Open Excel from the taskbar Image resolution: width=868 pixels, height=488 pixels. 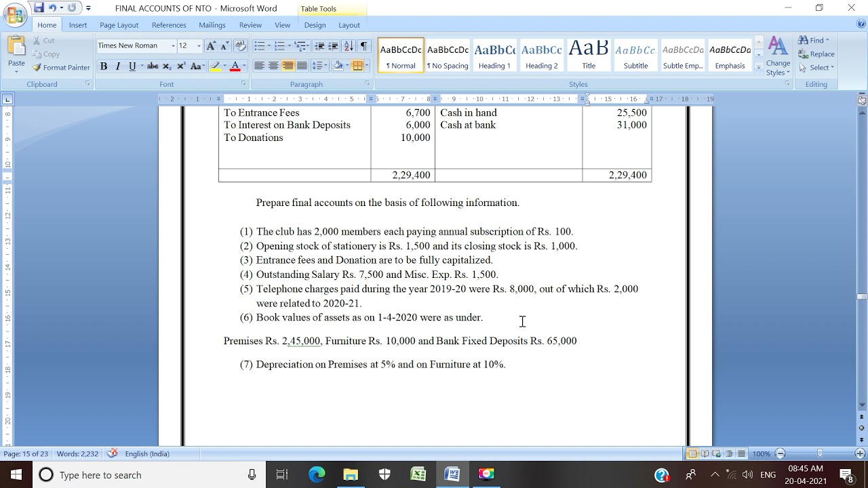point(418,474)
